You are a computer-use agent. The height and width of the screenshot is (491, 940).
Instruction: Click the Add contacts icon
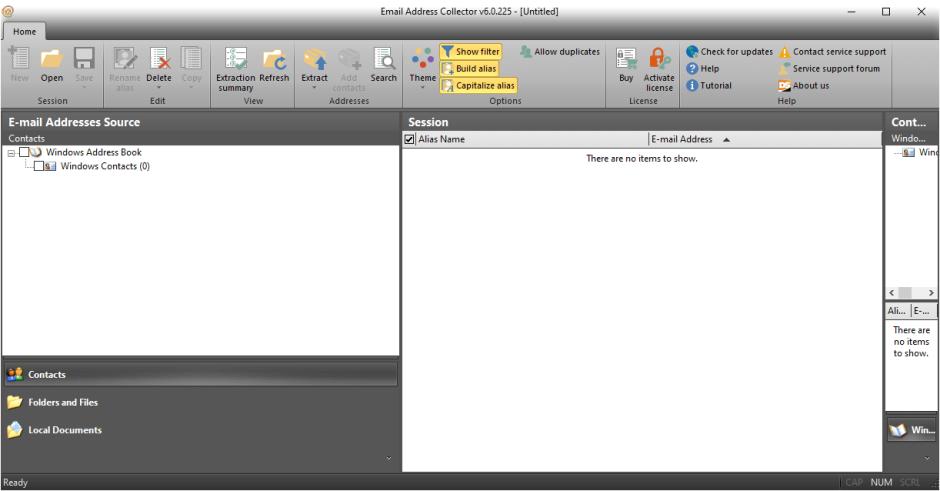coord(349,59)
